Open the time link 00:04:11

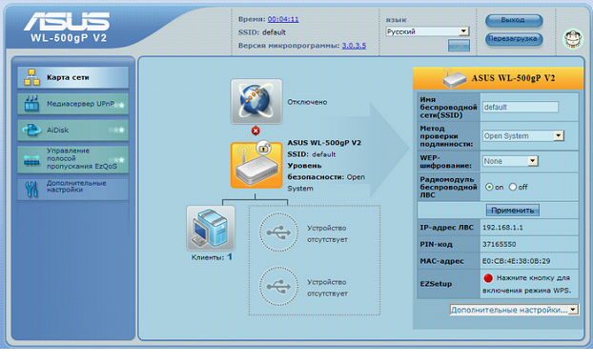[283, 19]
